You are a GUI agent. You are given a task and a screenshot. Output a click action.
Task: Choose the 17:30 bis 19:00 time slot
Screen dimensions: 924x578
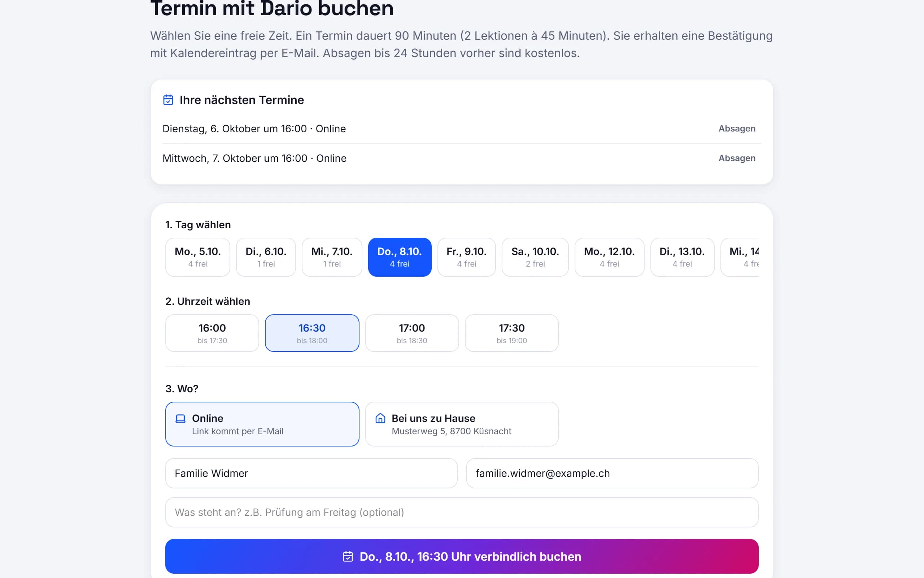(x=512, y=333)
